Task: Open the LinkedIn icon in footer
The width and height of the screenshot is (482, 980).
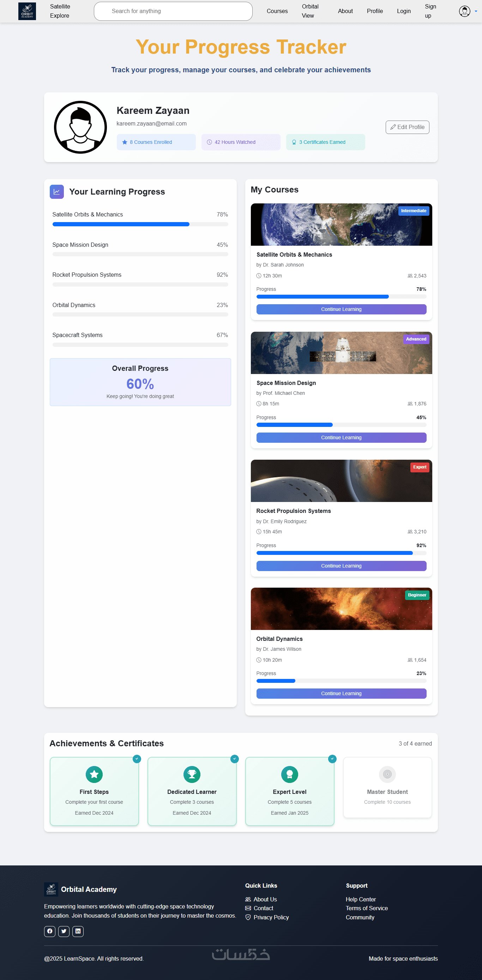Action: pos(78,931)
